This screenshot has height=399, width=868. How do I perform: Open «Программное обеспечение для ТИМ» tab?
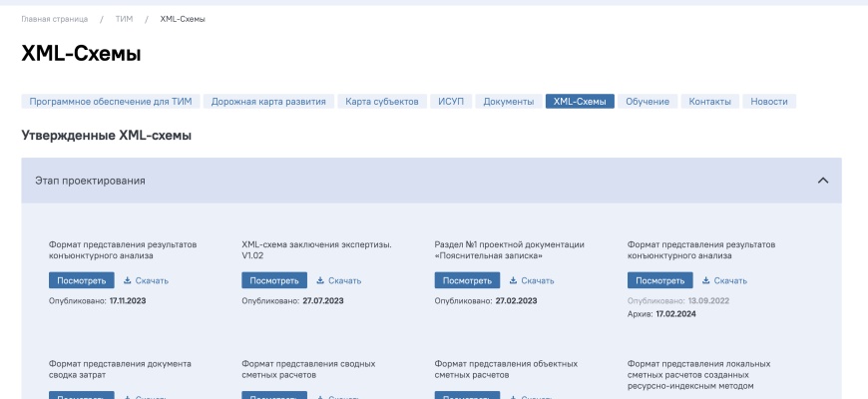click(111, 102)
